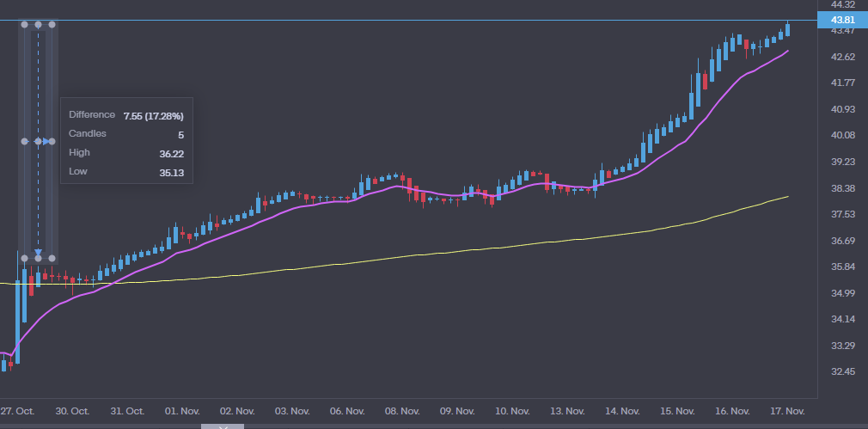Viewport: 868px width, 429px height.
Task: Select the last blue candle on 17 Nov
Action: pos(788,29)
